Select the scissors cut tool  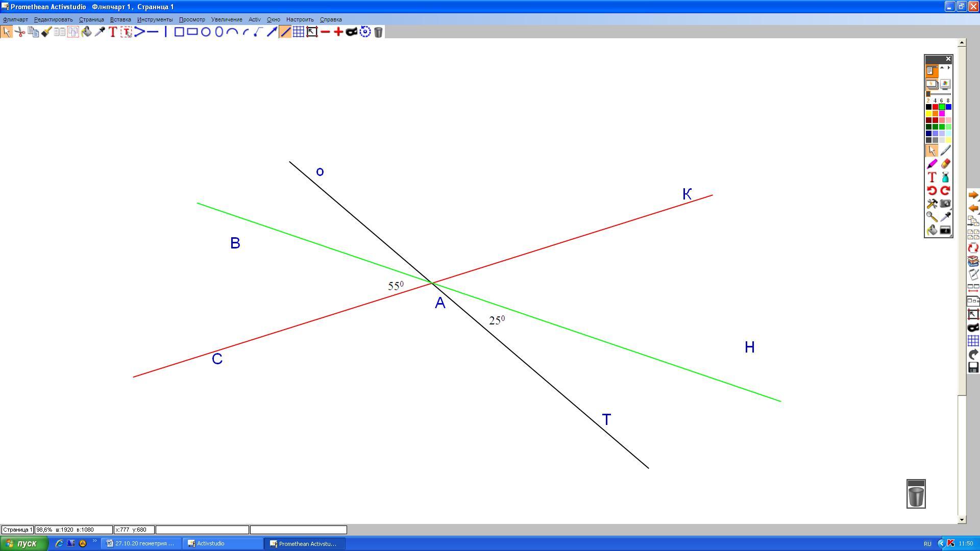tap(20, 32)
